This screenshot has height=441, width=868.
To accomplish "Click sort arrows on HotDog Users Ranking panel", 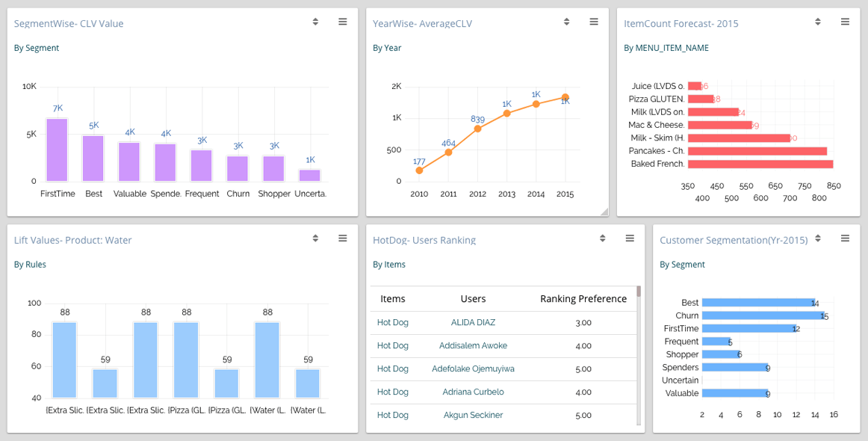I will (x=603, y=238).
